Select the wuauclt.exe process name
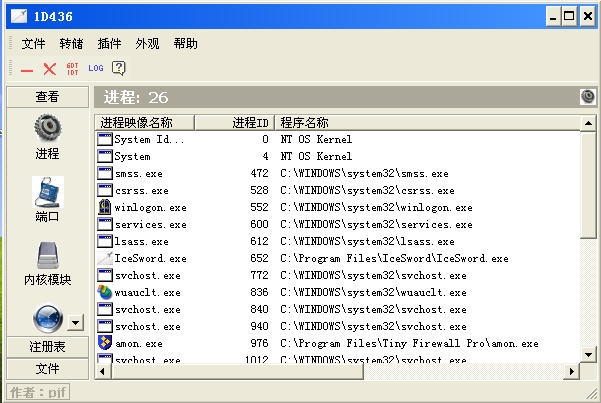 [148, 293]
